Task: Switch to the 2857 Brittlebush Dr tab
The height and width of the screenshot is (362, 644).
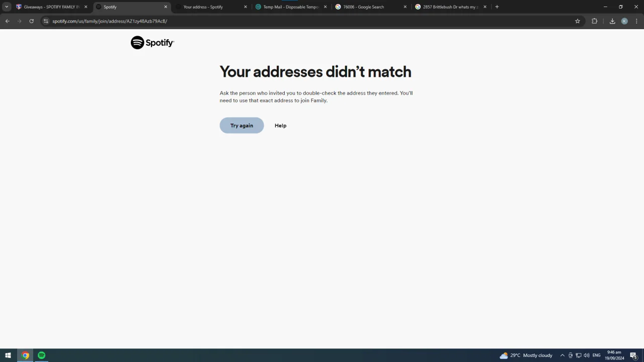Action: (451, 7)
